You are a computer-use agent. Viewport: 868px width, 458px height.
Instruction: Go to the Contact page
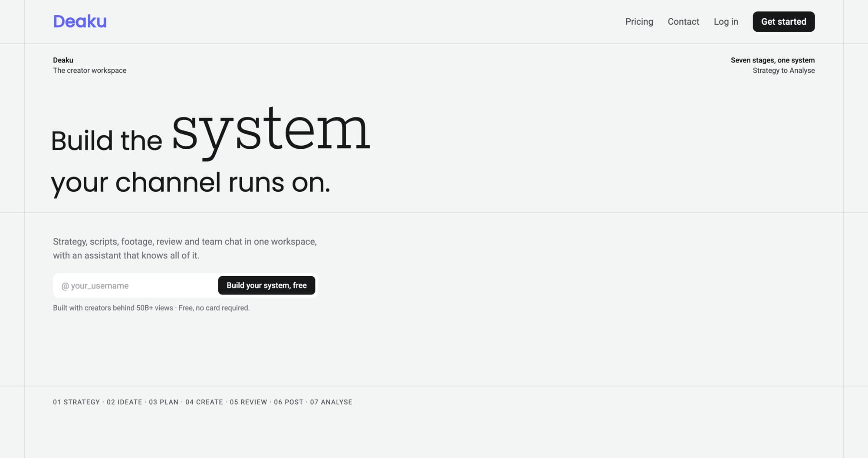pos(683,22)
